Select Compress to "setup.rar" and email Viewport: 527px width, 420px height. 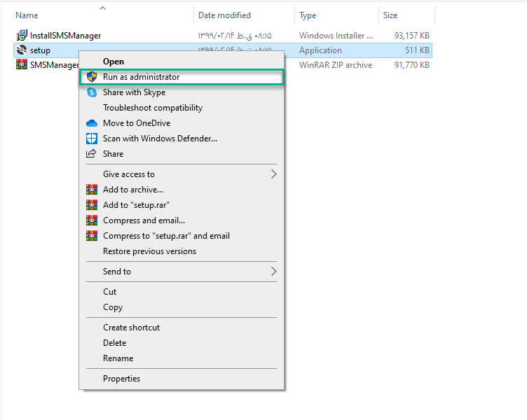pyautogui.click(x=182, y=236)
